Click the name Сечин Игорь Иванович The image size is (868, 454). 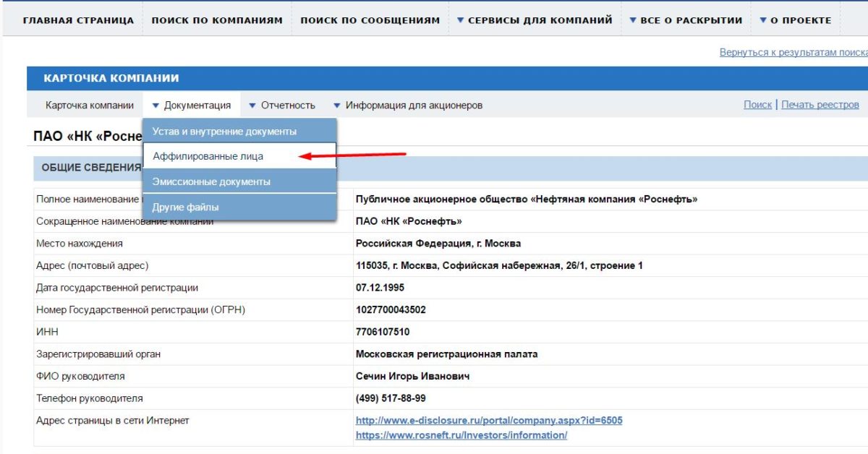point(412,377)
